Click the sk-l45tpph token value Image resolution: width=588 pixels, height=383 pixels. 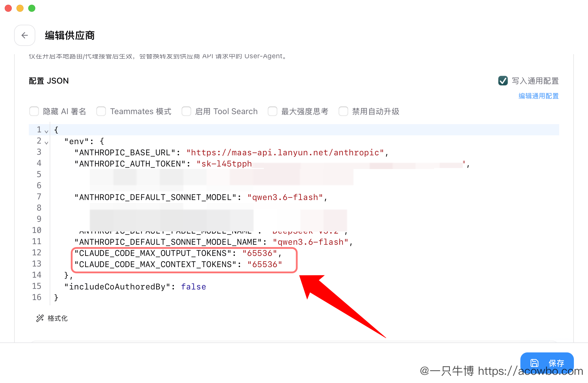pos(224,164)
